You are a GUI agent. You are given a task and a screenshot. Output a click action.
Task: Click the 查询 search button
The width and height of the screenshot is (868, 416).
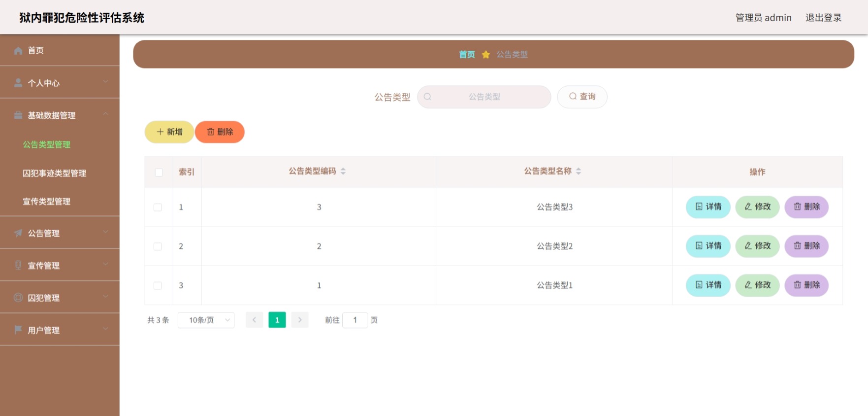pos(582,97)
